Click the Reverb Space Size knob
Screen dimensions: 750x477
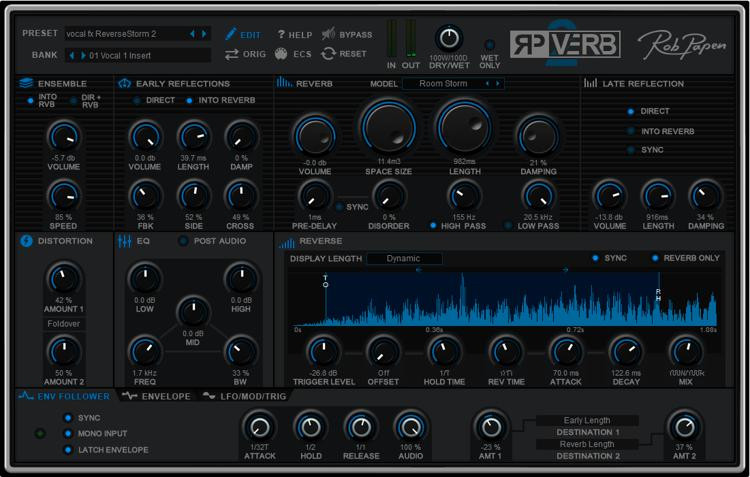tap(388, 127)
